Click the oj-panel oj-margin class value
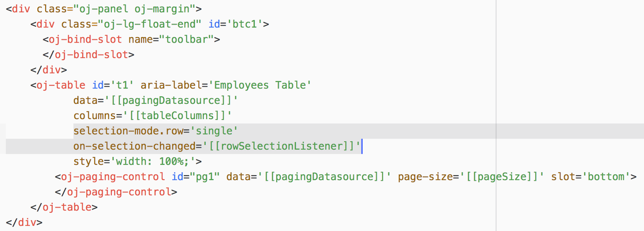The image size is (644, 231). tap(134, 8)
